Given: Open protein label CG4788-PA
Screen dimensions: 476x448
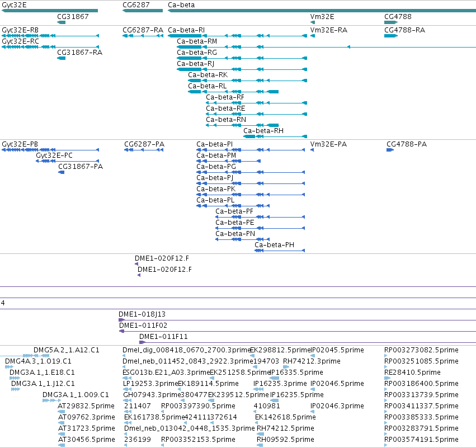Looking at the screenshot, I should (x=407, y=144).
